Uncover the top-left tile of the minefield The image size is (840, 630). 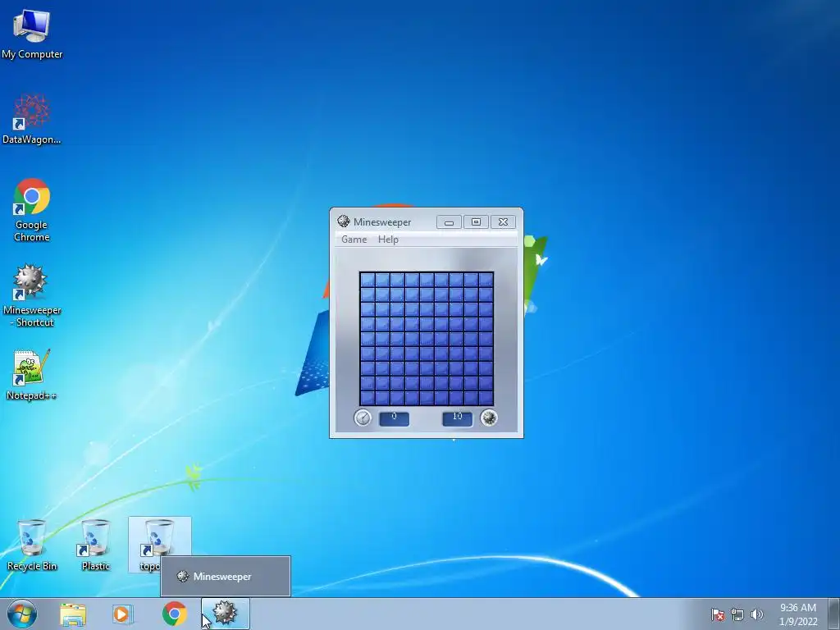click(x=367, y=280)
